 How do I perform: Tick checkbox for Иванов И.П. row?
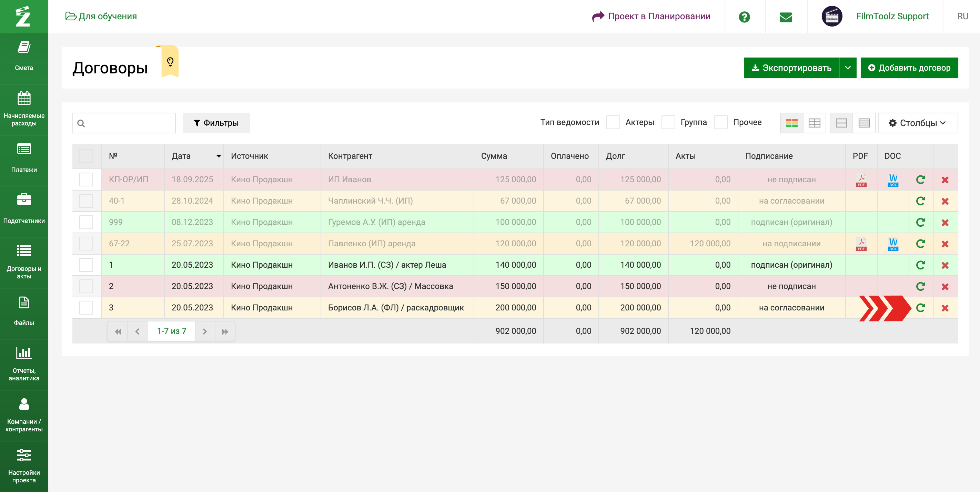click(87, 265)
